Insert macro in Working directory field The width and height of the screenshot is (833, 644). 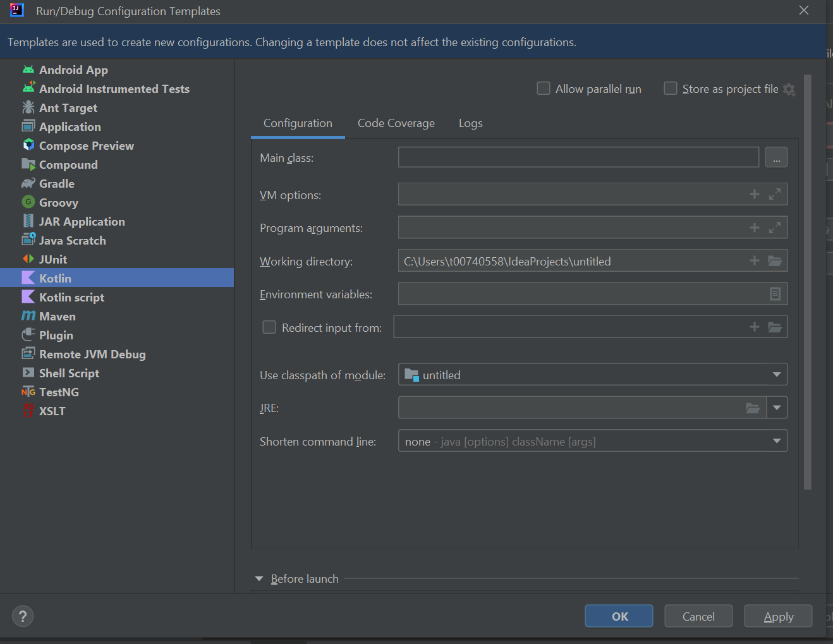pyautogui.click(x=755, y=261)
